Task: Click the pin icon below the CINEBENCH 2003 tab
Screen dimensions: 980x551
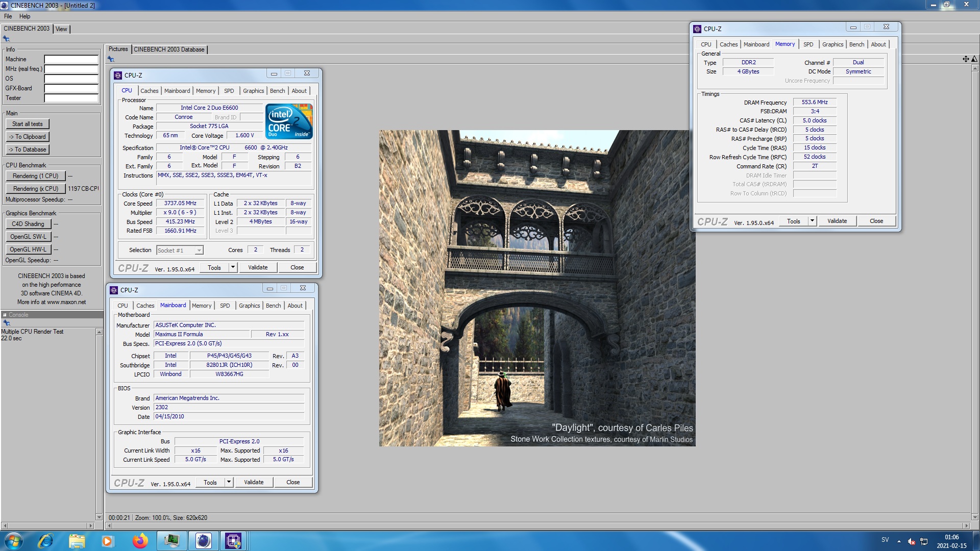Action: click(6, 39)
